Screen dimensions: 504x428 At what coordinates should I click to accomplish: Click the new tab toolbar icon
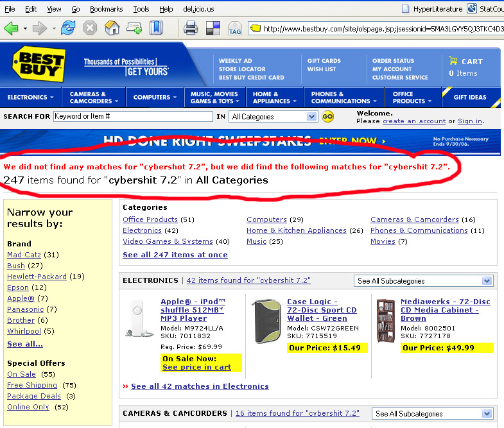134,28
